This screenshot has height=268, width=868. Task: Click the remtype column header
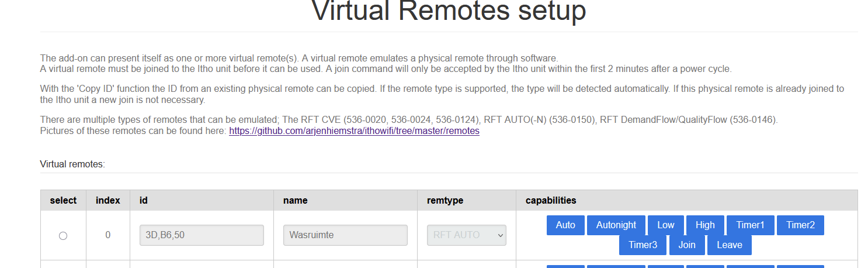pyautogui.click(x=445, y=200)
